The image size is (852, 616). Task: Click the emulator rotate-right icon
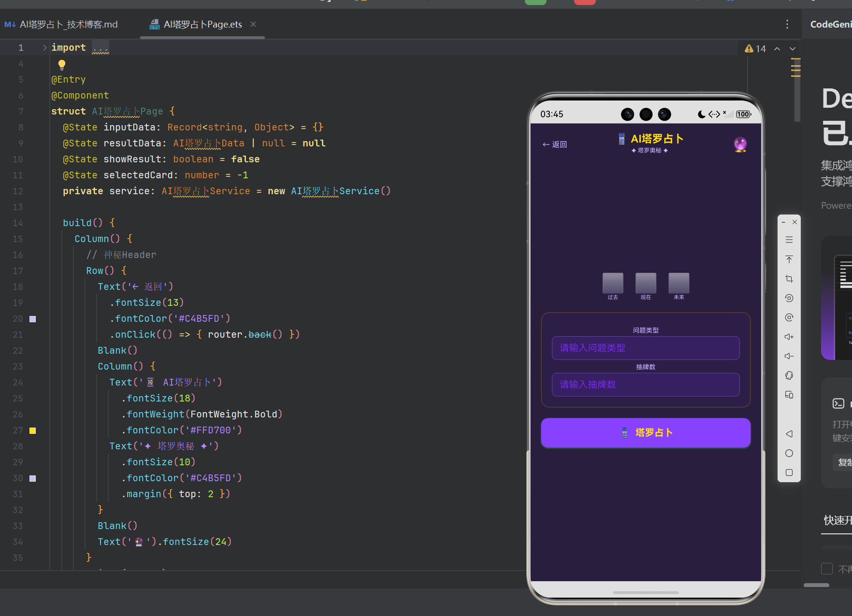[789, 317]
